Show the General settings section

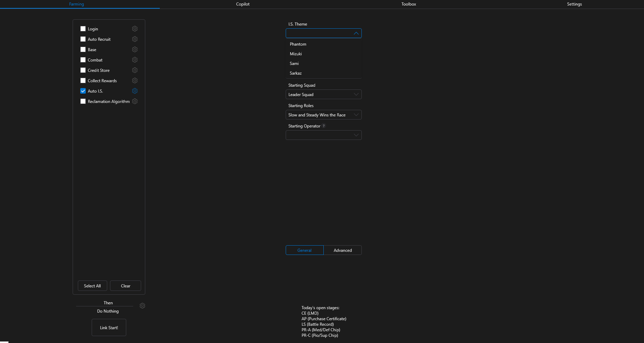click(x=305, y=250)
